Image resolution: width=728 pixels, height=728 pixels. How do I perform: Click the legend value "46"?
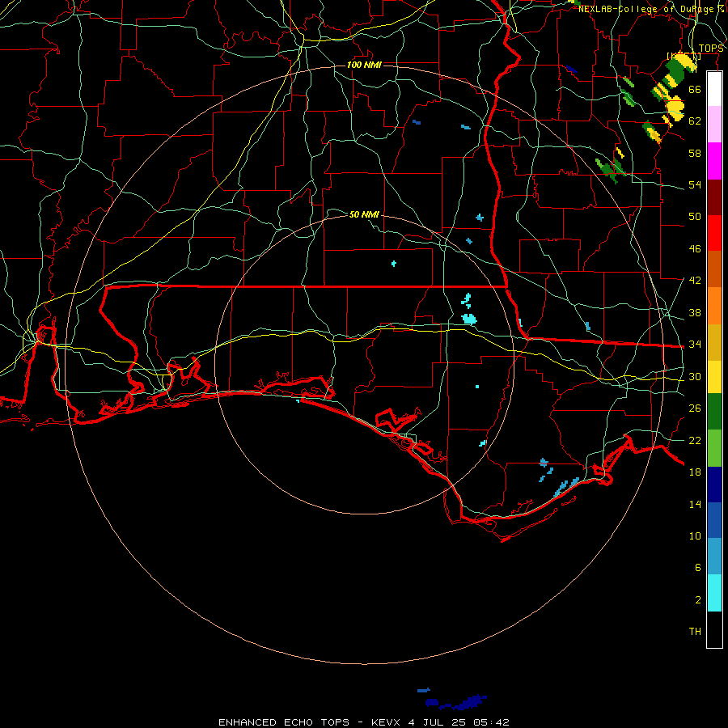tap(695, 249)
